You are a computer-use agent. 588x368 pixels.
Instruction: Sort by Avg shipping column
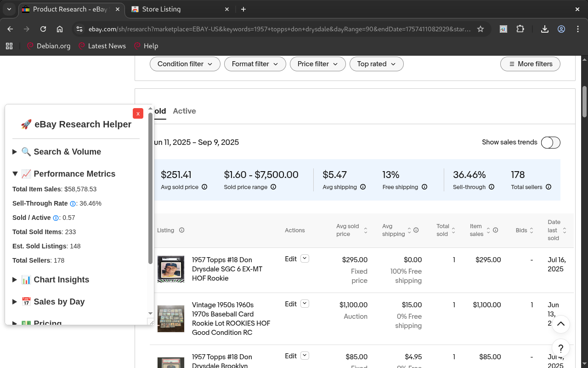pos(409,230)
